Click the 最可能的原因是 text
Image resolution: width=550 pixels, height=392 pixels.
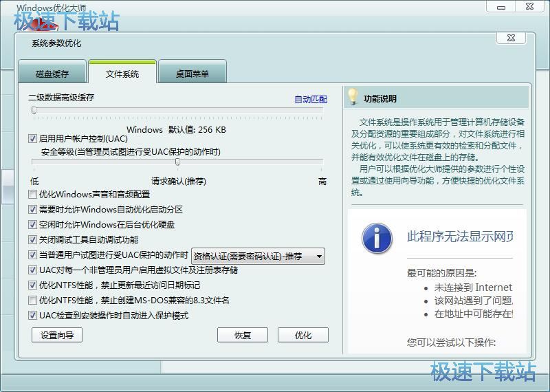coord(441,273)
